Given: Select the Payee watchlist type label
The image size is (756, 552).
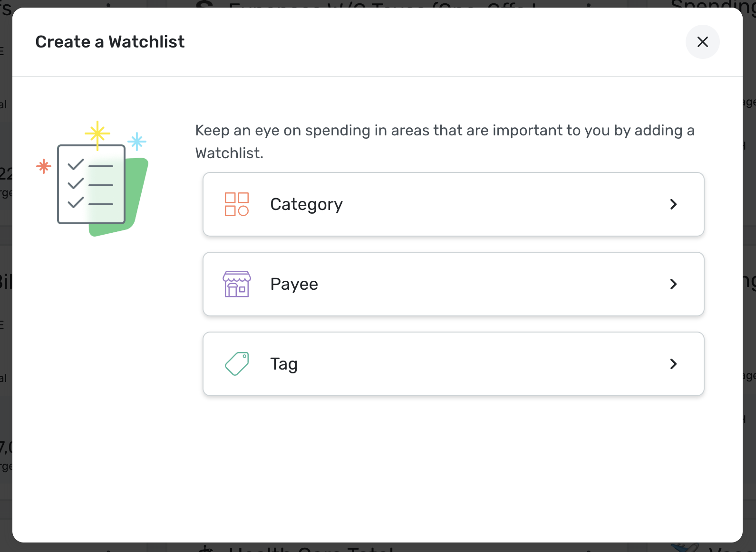Looking at the screenshot, I should click(x=294, y=284).
